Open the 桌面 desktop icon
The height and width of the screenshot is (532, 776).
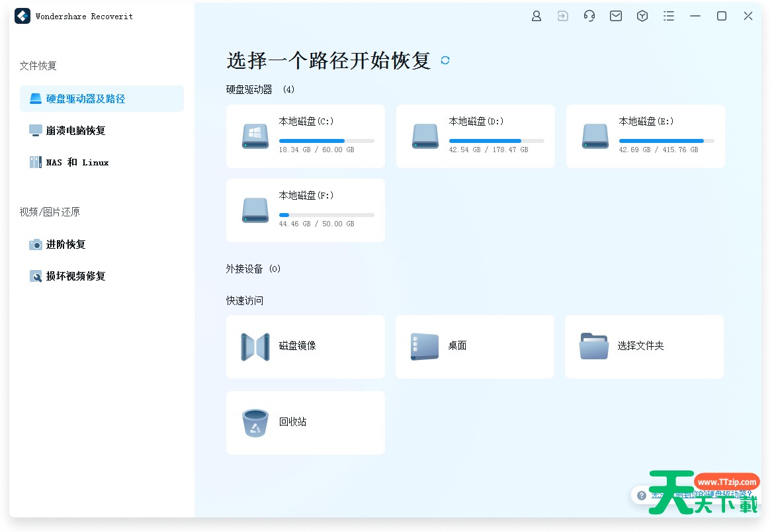pos(425,347)
